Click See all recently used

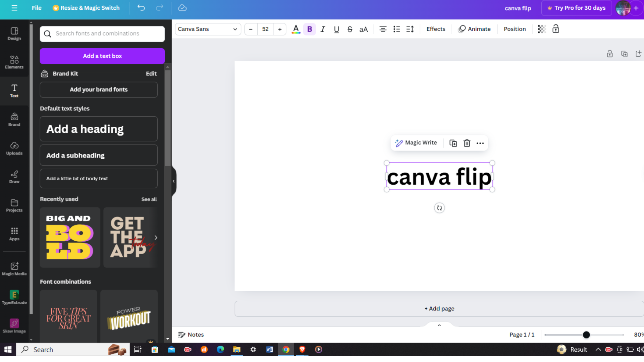tap(149, 199)
